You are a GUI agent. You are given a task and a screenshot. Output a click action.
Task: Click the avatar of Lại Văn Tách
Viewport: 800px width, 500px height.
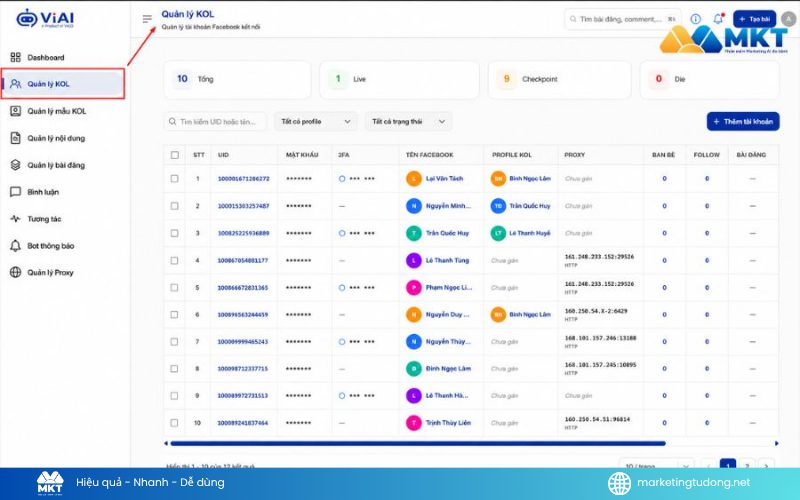[414, 179]
